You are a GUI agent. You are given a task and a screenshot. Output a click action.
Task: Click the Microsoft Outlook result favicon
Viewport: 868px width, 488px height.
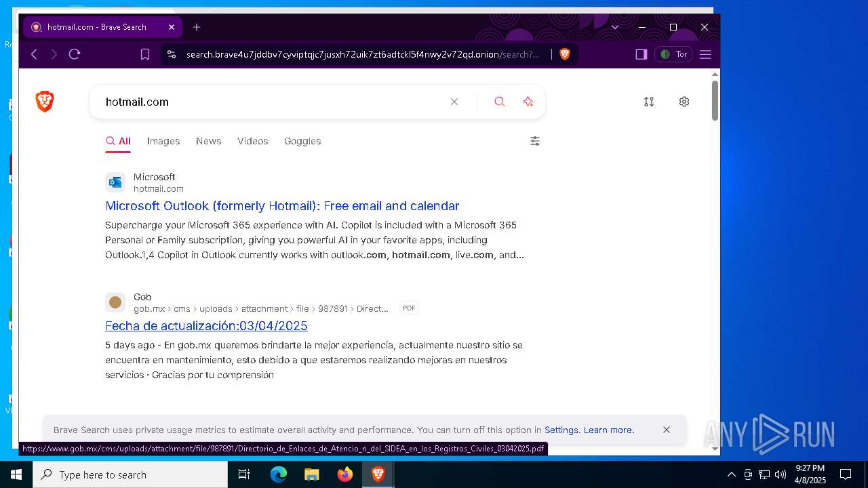(115, 182)
